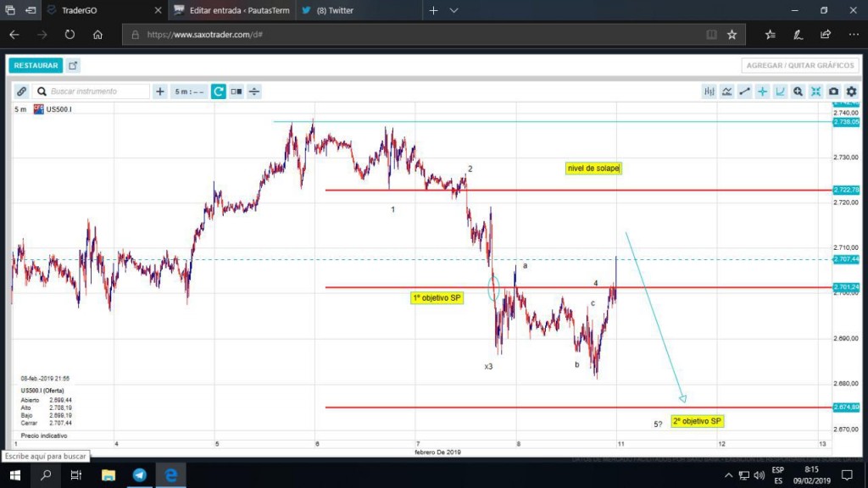Click the 2.738,05 teal price tag

pyautogui.click(x=847, y=122)
